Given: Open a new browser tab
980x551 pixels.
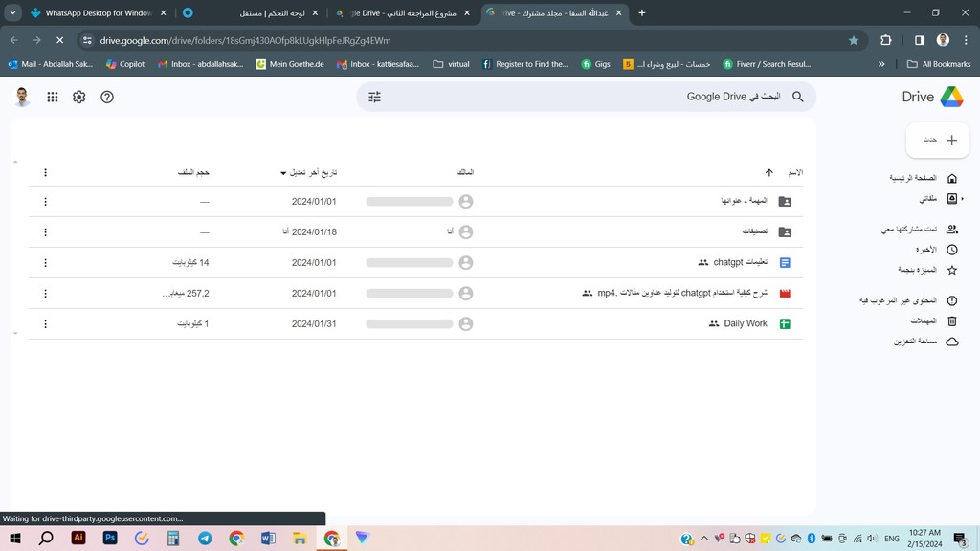Looking at the screenshot, I should [642, 12].
